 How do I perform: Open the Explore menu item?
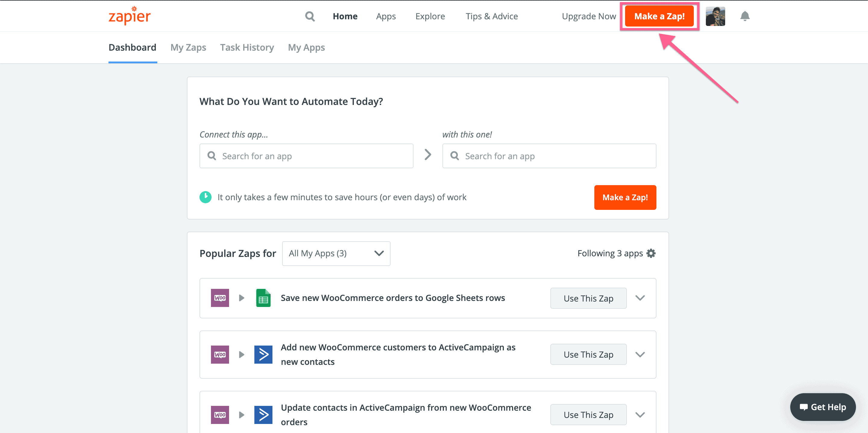point(430,16)
